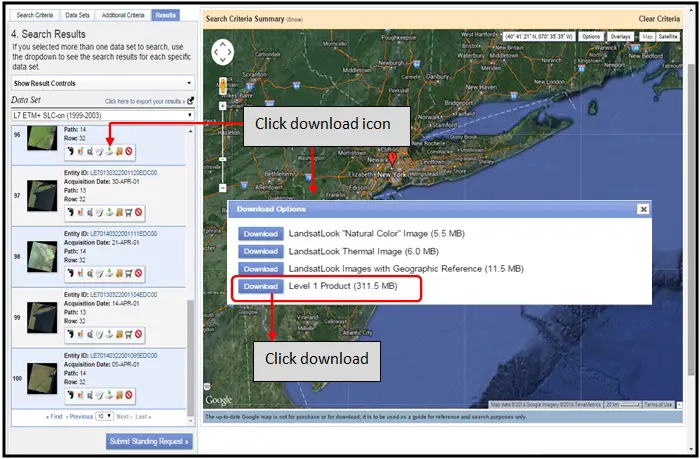The height and width of the screenshot is (459, 700).
Task: Switch to Data Sets tab
Action: pyautogui.click(x=77, y=15)
